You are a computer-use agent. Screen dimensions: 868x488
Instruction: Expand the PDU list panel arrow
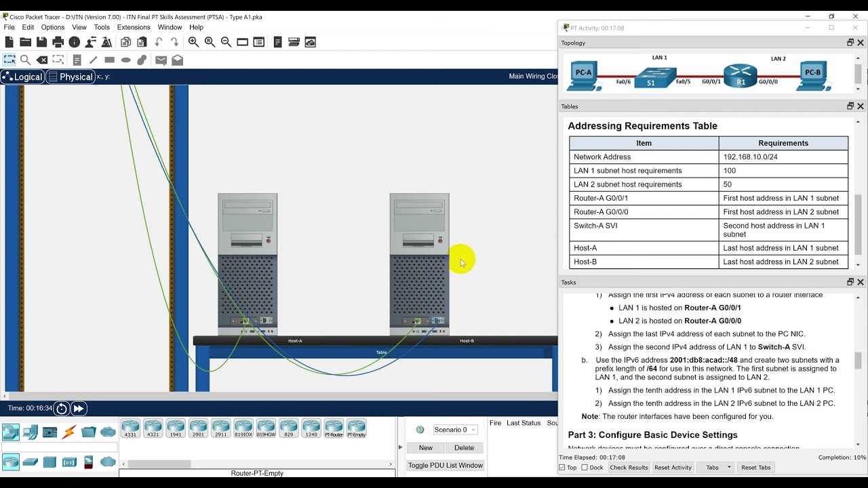click(399, 447)
